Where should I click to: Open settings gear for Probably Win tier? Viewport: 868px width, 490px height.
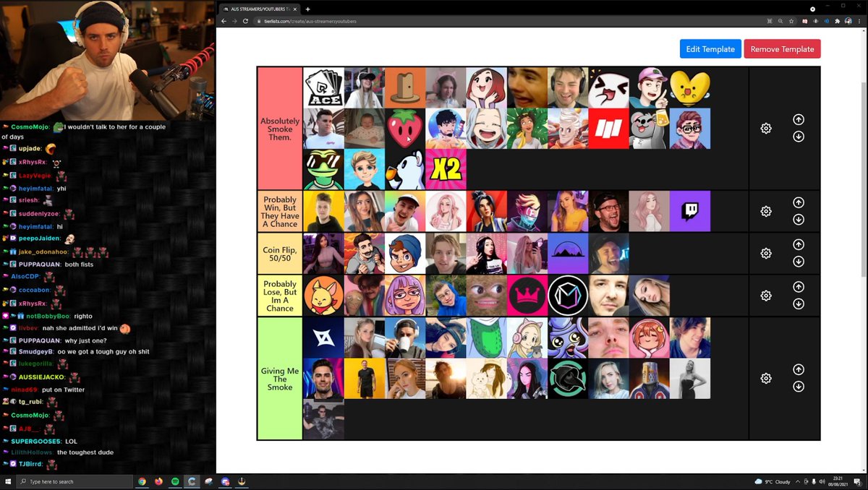click(x=766, y=212)
